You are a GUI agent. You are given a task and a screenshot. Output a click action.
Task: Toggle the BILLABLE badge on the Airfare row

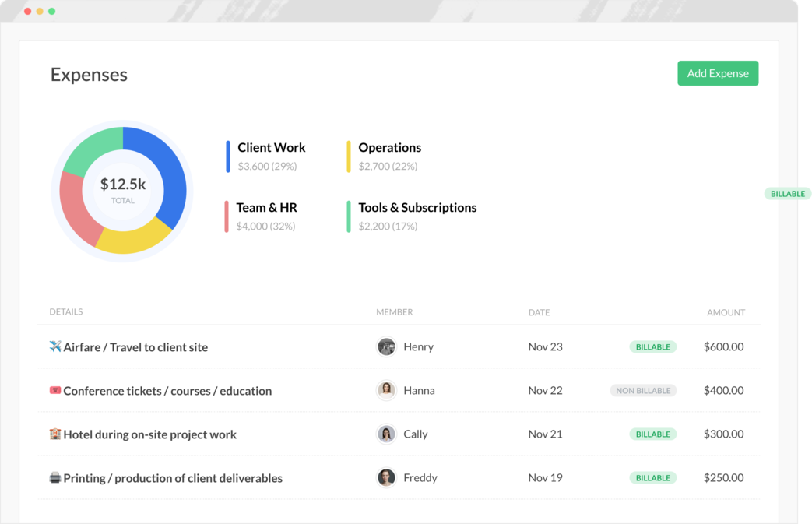coord(652,346)
